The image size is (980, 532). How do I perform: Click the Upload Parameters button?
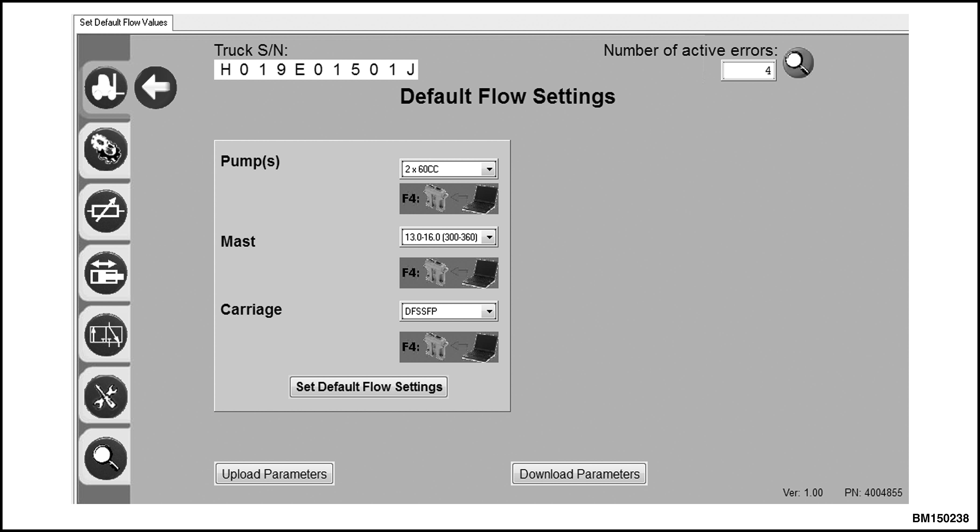[274, 474]
